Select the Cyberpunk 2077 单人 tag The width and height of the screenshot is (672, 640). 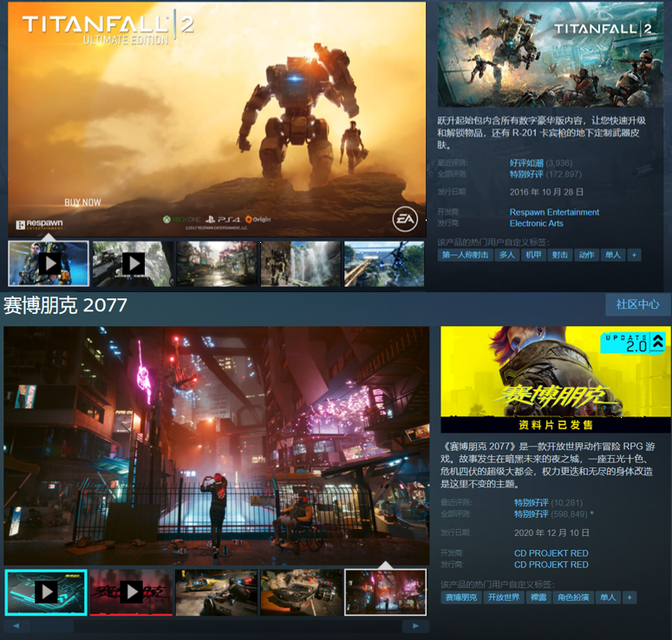point(608,598)
